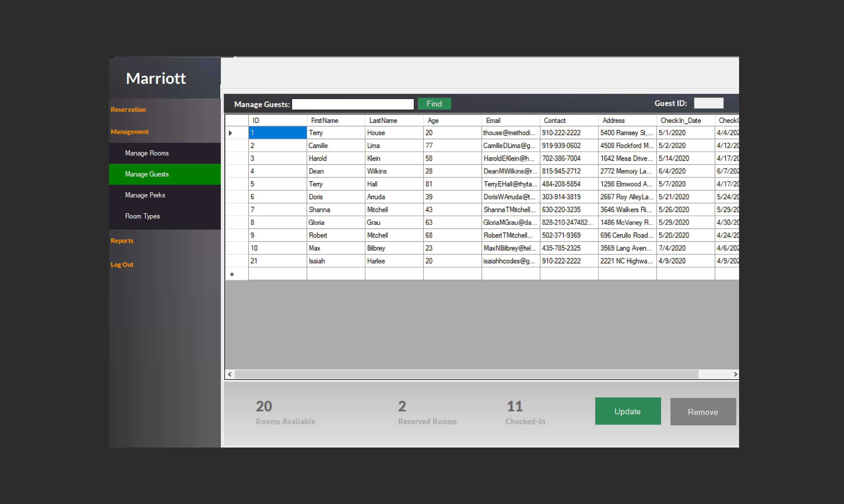The image size is (844, 504).
Task: Click the right arrow of horizontal scrollbar
Action: pos(735,374)
